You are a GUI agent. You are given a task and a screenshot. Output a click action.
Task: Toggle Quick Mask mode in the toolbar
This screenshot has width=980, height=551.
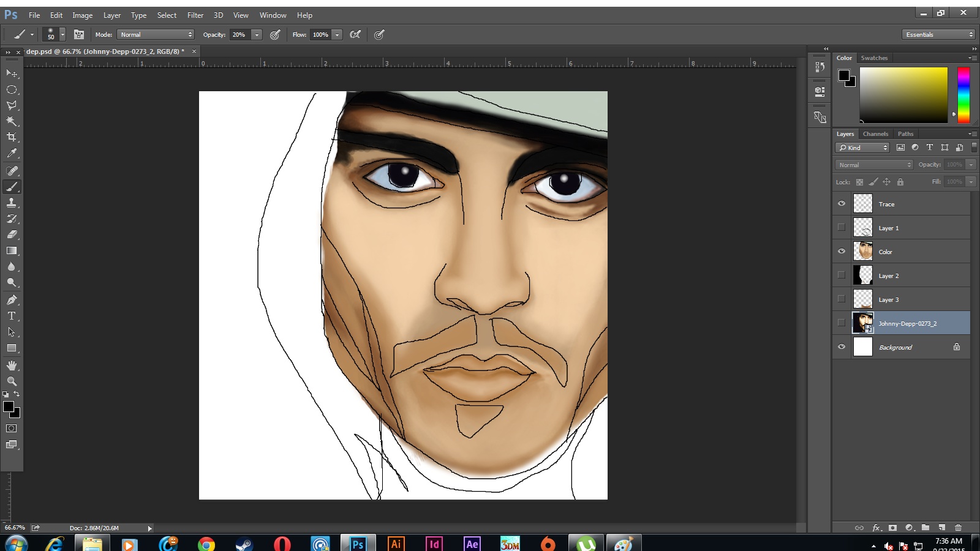(12, 429)
